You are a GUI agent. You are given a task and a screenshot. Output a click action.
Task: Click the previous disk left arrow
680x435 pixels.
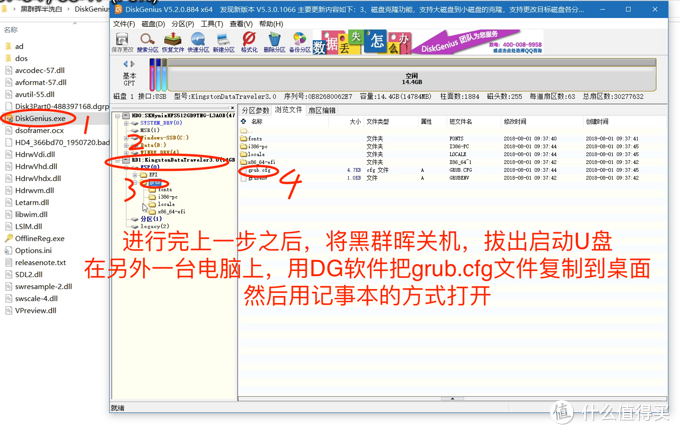tap(125, 64)
